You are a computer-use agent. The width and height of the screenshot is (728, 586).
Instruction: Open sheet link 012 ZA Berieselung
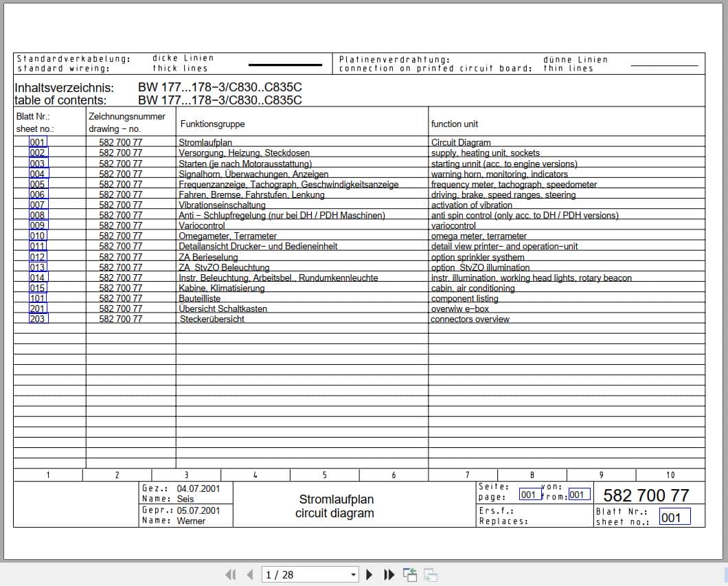click(38, 257)
